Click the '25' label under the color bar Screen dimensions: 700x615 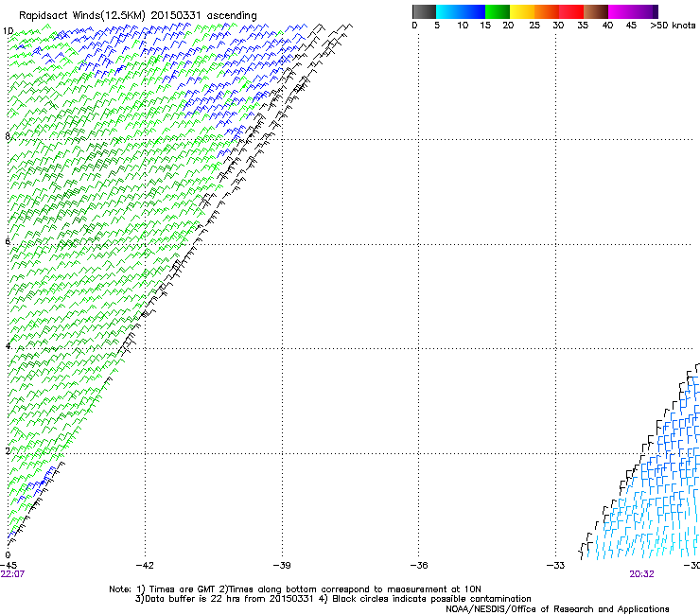click(x=534, y=26)
